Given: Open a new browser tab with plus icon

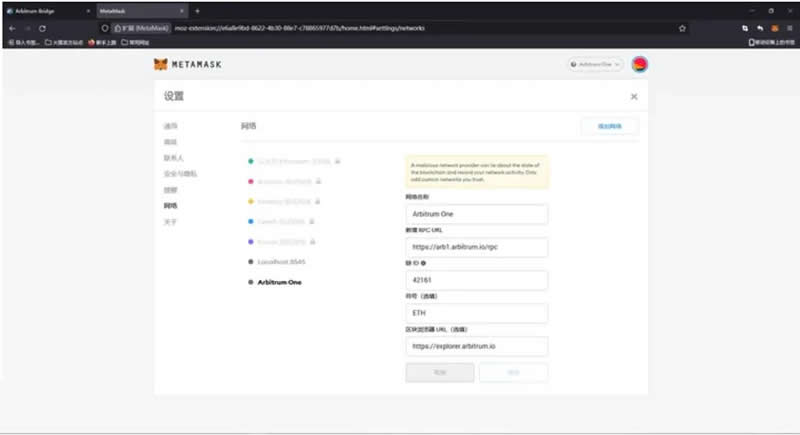Looking at the screenshot, I should point(197,10).
